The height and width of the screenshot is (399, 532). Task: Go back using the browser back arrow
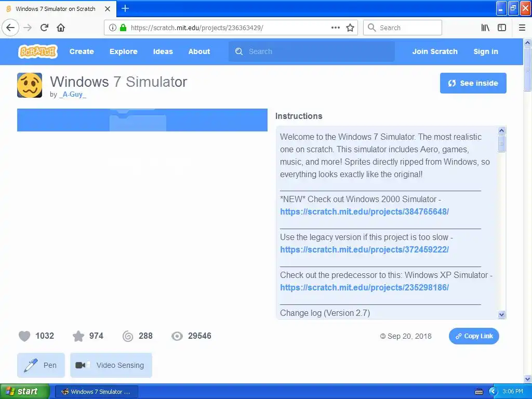click(10, 28)
